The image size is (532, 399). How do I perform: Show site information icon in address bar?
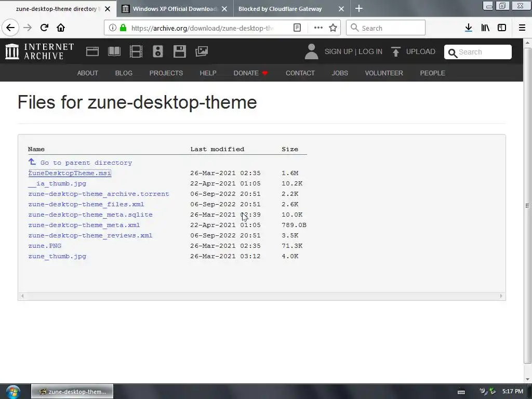(x=112, y=28)
